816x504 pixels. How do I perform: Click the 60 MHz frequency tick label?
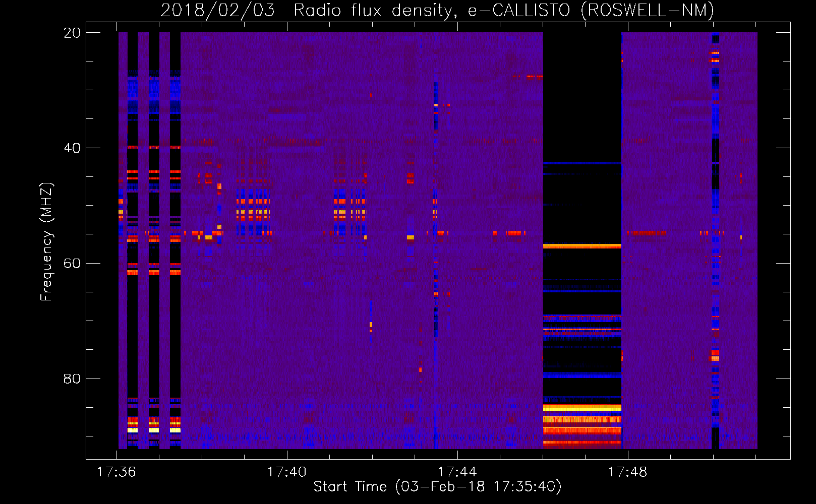tap(72, 264)
